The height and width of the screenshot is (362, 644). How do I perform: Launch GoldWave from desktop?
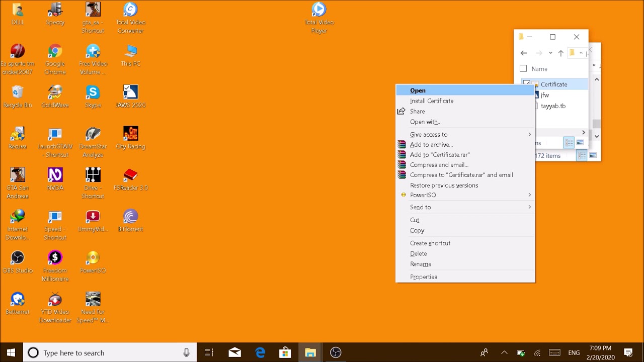pyautogui.click(x=55, y=97)
